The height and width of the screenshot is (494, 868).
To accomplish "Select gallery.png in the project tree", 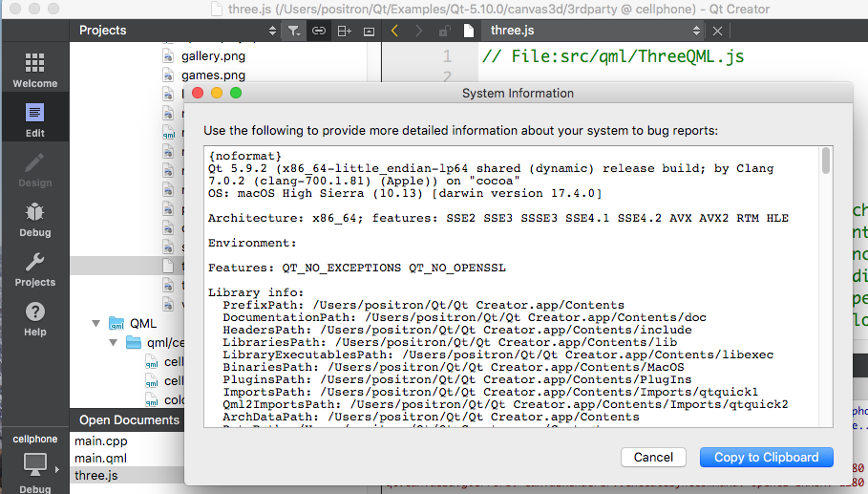I will pyautogui.click(x=212, y=56).
